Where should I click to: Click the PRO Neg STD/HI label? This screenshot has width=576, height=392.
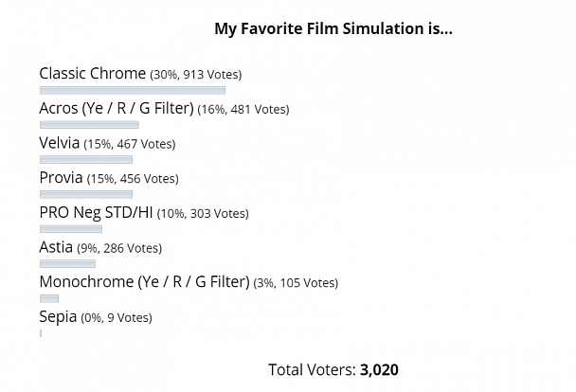coord(96,212)
